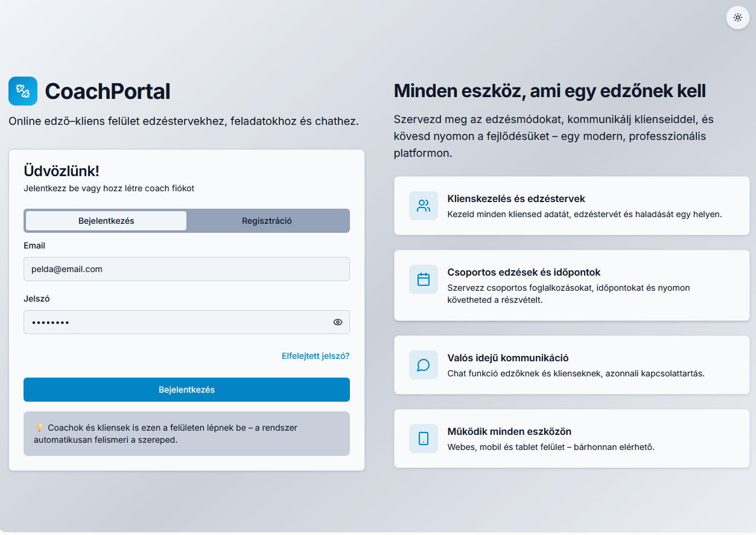
Task: Click the CoachPortal title text
Action: point(107,92)
